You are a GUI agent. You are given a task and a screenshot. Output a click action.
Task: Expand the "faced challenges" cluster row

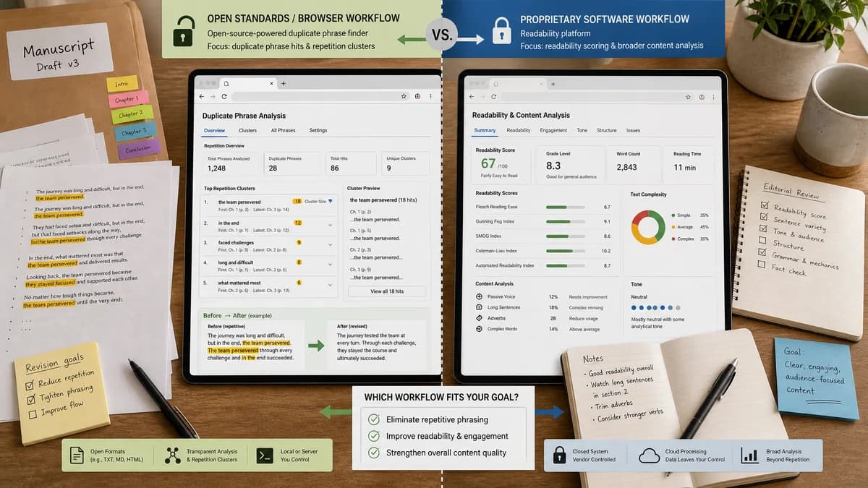click(331, 245)
